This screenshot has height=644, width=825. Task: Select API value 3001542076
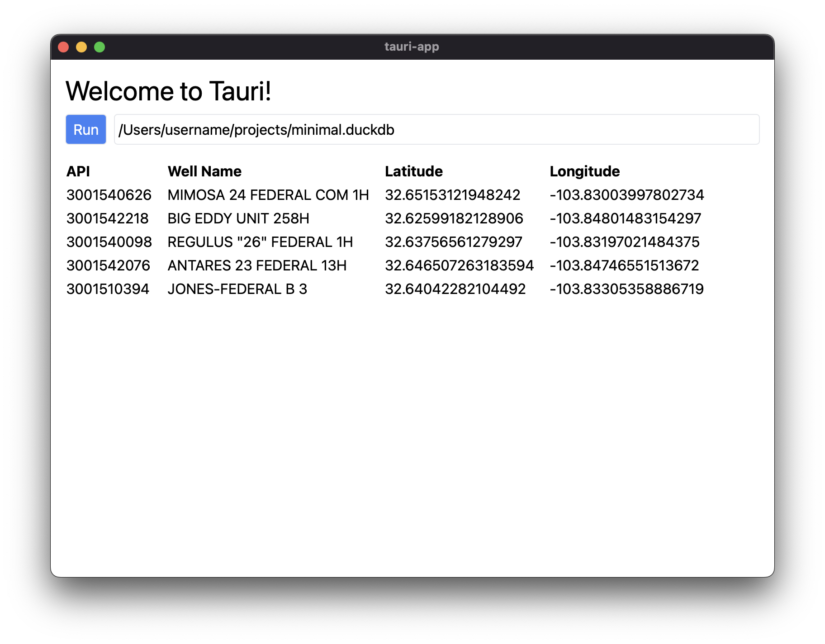pyautogui.click(x=108, y=265)
